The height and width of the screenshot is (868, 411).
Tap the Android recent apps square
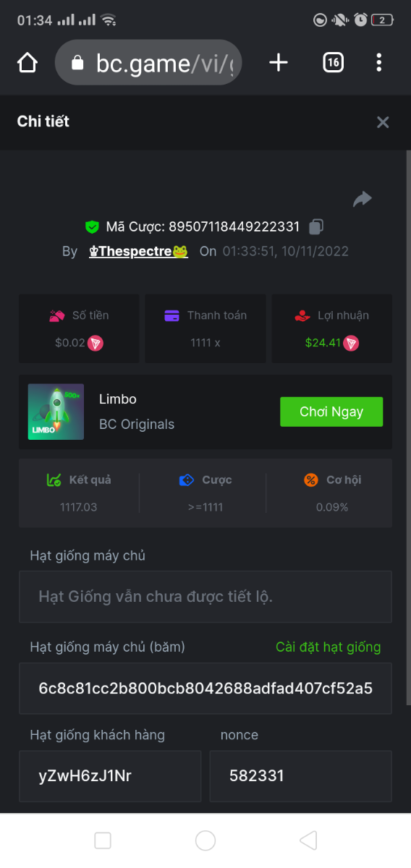pyautogui.click(x=103, y=840)
